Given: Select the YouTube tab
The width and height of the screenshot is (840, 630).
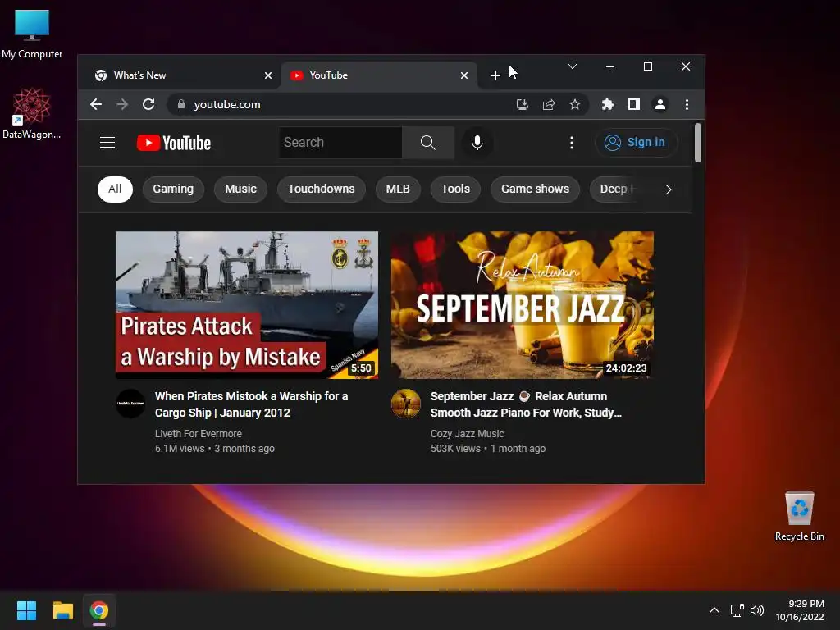Looking at the screenshot, I should click(x=378, y=75).
